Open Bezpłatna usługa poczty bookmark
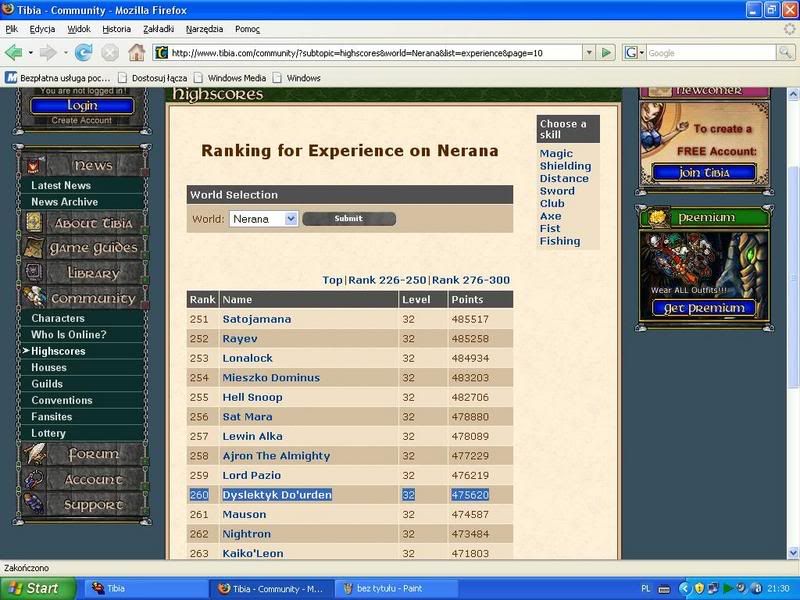Screen dimensions: 800x600 click(58, 78)
